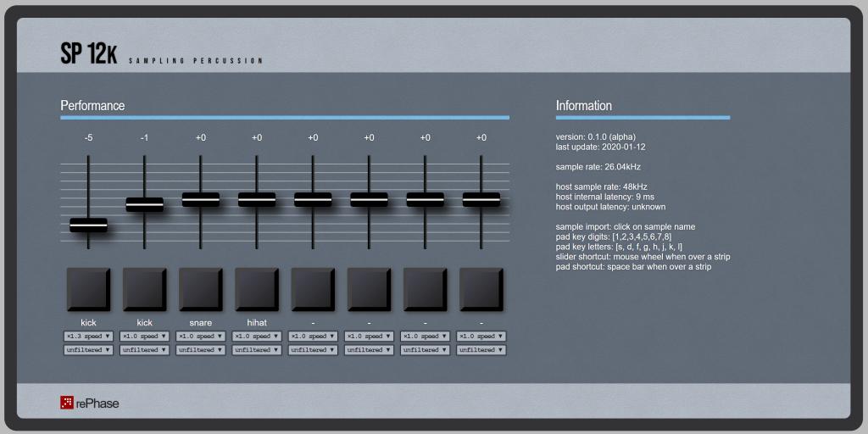Click the pad shortcut line
Viewport: 868px width, 434px height.
point(633,267)
